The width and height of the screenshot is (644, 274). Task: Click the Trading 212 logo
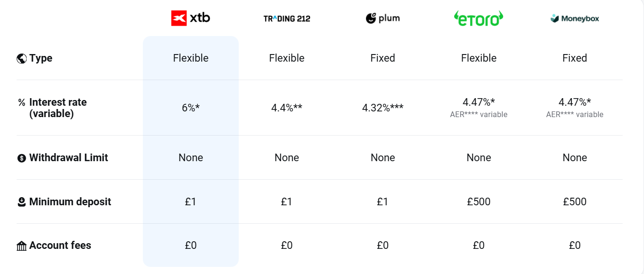click(287, 19)
